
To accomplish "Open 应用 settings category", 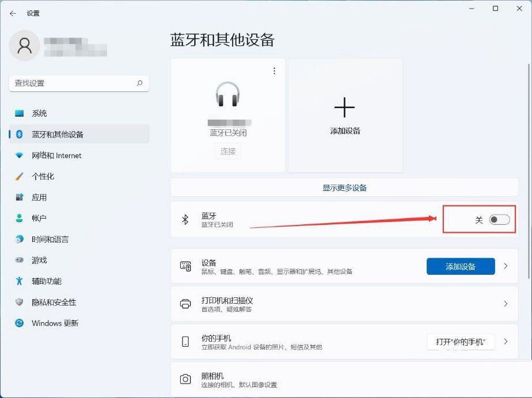I will click(x=79, y=197).
